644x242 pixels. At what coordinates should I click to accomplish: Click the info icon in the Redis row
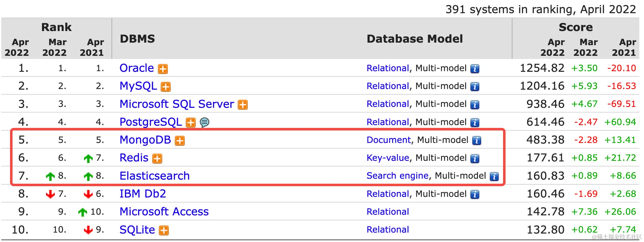point(475,159)
